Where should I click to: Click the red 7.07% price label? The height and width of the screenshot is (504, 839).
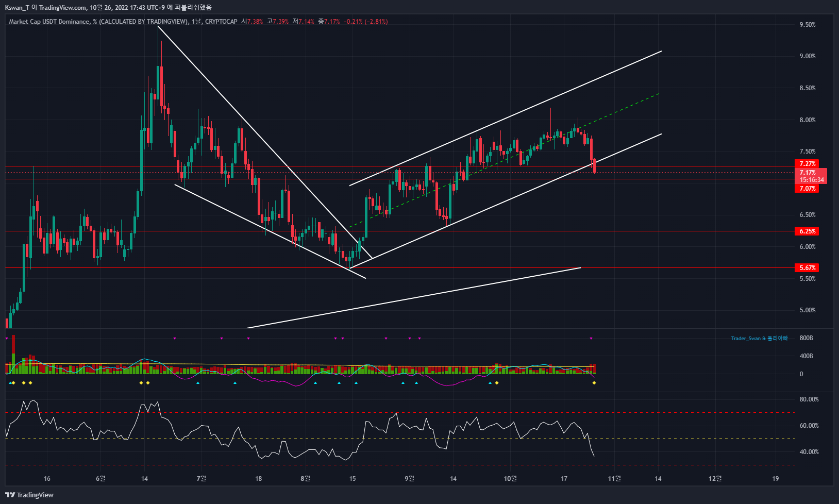[807, 189]
